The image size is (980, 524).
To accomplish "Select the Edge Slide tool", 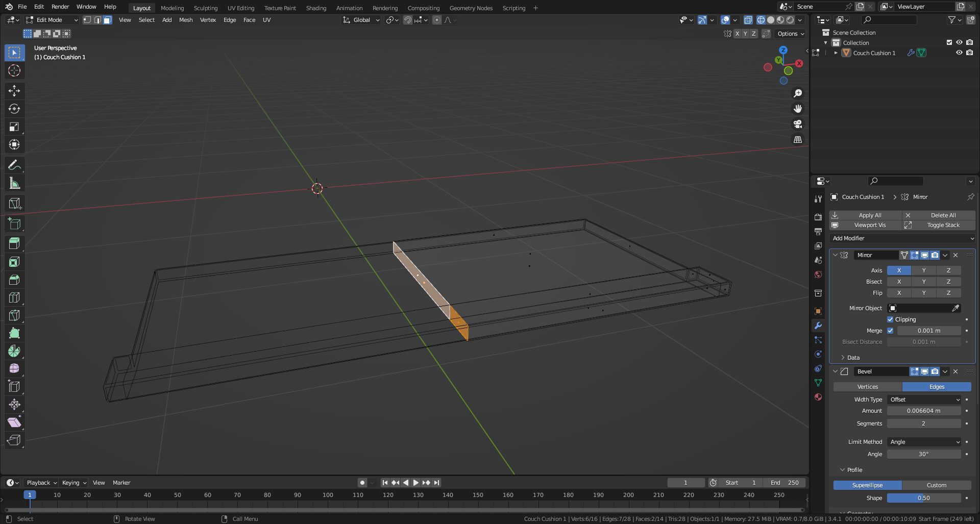I will click(x=14, y=386).
